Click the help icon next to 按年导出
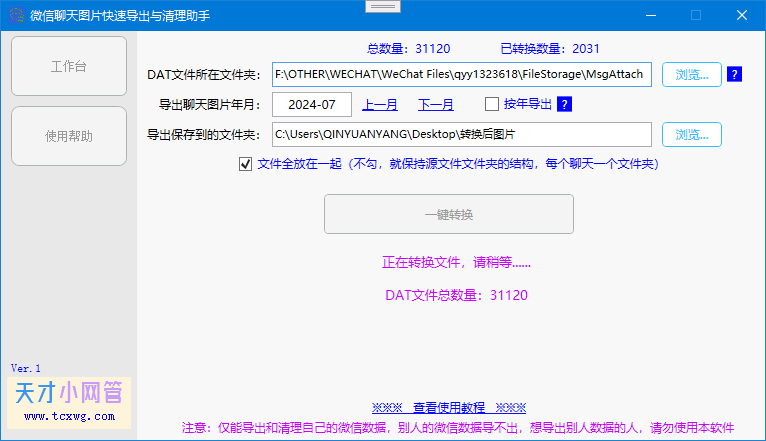The height and width of the screenshot is (441, 766). tap(564, 104)
